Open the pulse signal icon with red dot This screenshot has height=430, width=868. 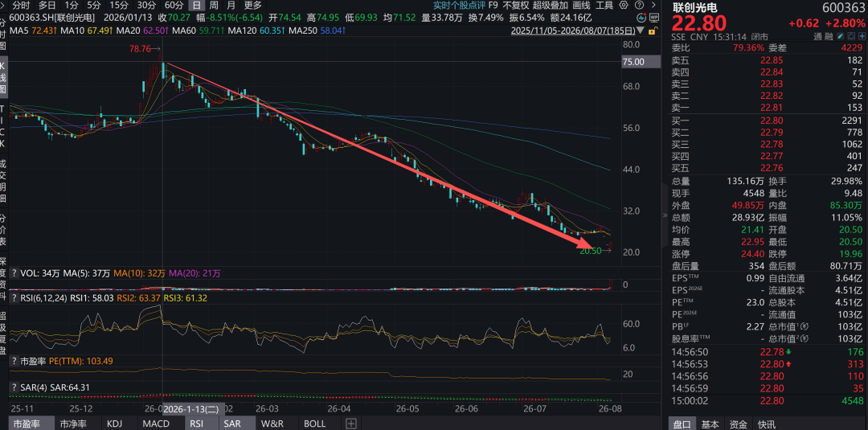pos(641,17)
